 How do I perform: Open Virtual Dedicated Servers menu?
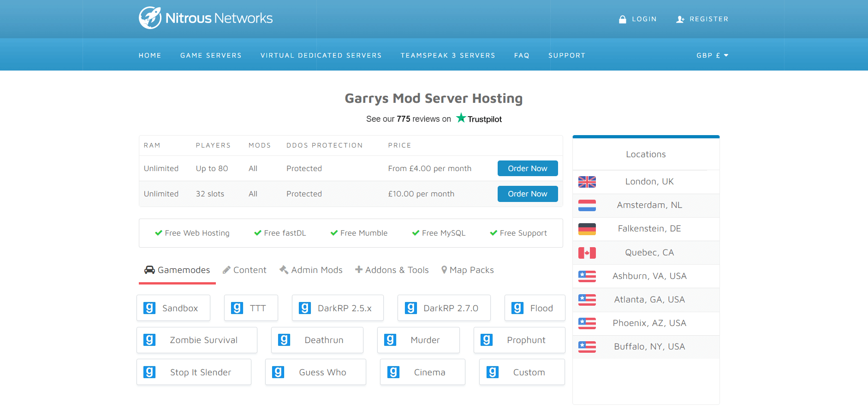pyautogui.click(x=321, y=55)
